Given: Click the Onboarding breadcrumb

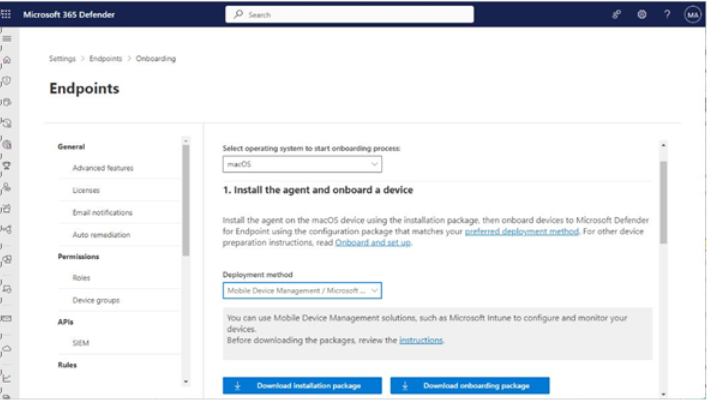Looking at the screenshot, I should [x=156, y=58].
